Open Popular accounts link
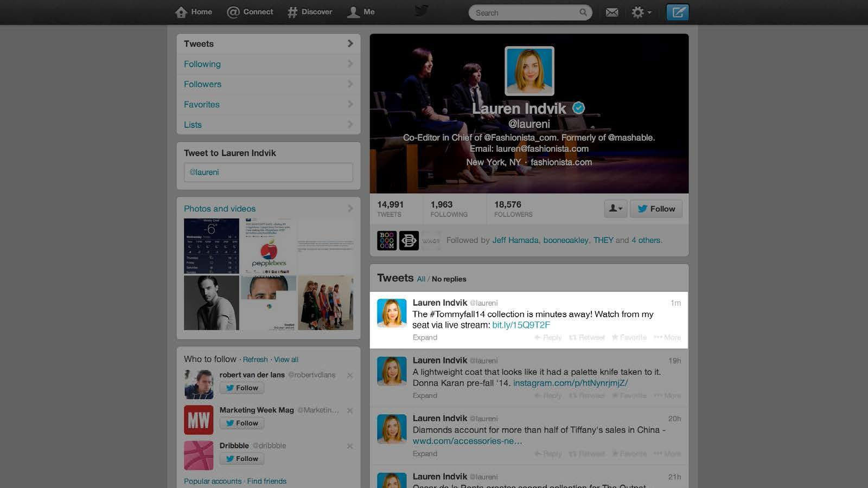868x488 pixels. [213, 481]
